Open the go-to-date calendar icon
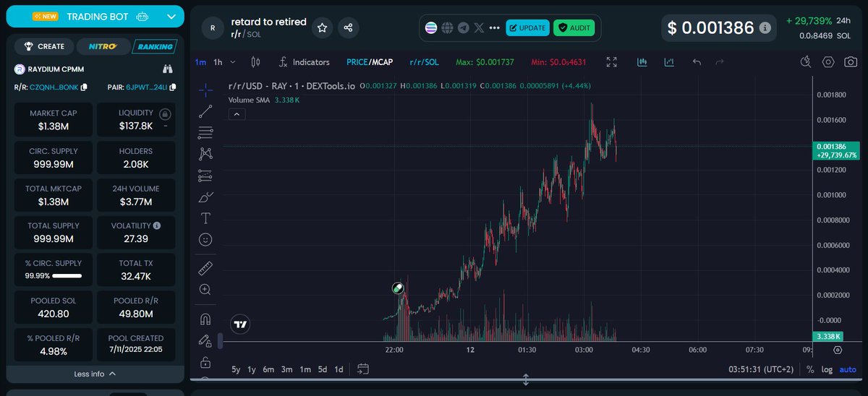 pos(363,369)
